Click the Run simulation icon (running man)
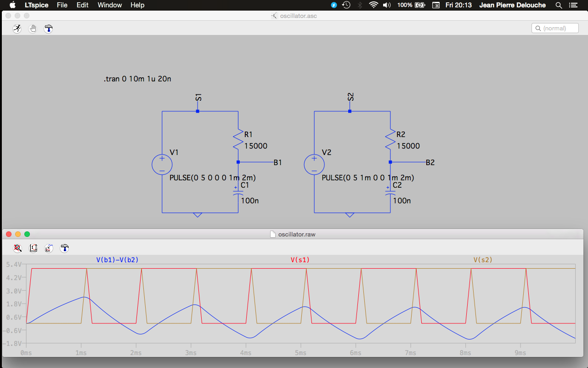The image size is (588, 368). 17,29
